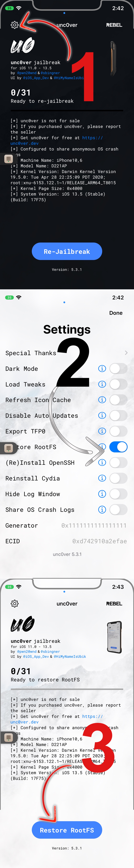This screenshot has height=868, width=134.
Task: Tap the floating grid overlay button in Settings
Action: tap(8, 448)
